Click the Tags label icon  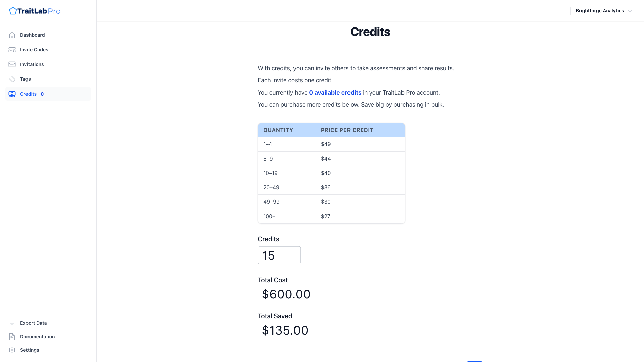(12, 79)
